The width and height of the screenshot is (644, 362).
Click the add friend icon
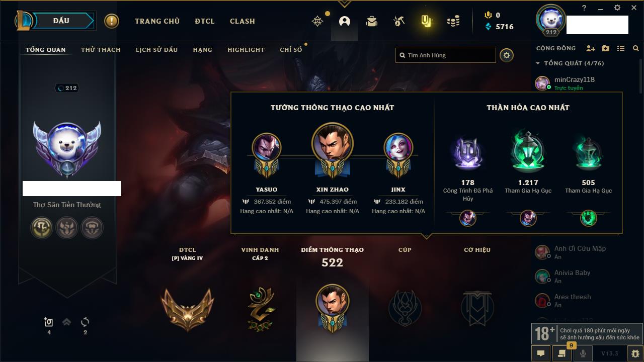591,49
